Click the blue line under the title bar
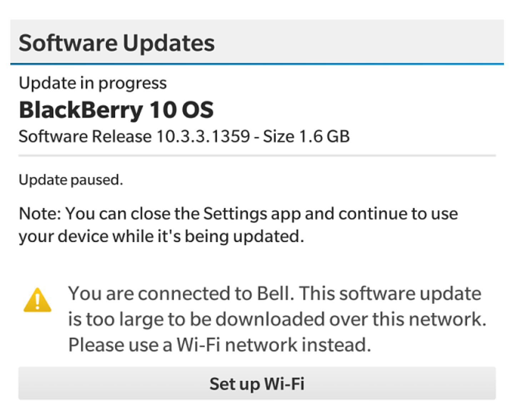Screen dimensions: 510x420 point(257,64)
